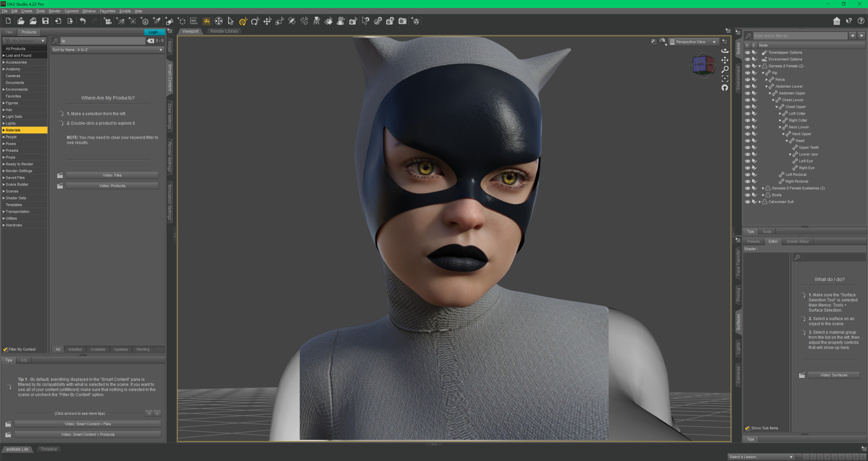The width and height of the screenshot is (868, 461).
Task: Switch to the Shader Baker tab
Action: pyautogui.click(x=797, y=241)
